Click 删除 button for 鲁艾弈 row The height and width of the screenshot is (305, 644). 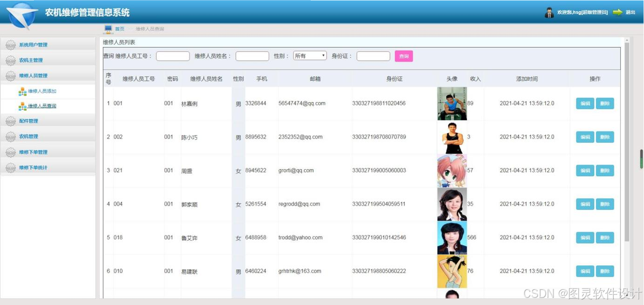pyautogui.click(x=605, y=238)
